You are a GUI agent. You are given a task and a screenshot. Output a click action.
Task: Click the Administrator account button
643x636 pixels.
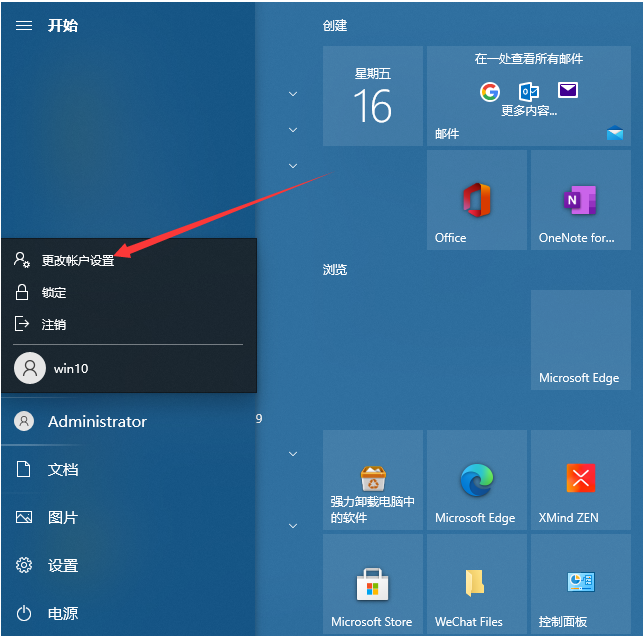tap(96, 422)
